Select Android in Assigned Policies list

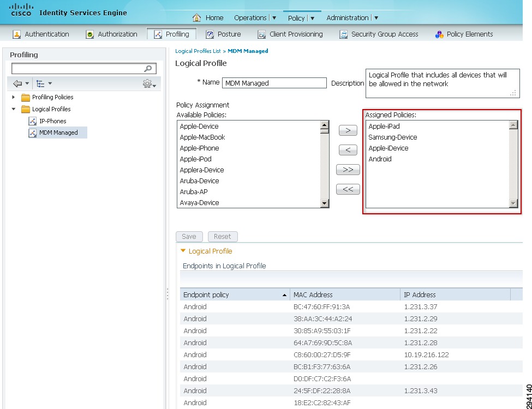[x=380, y=159]
